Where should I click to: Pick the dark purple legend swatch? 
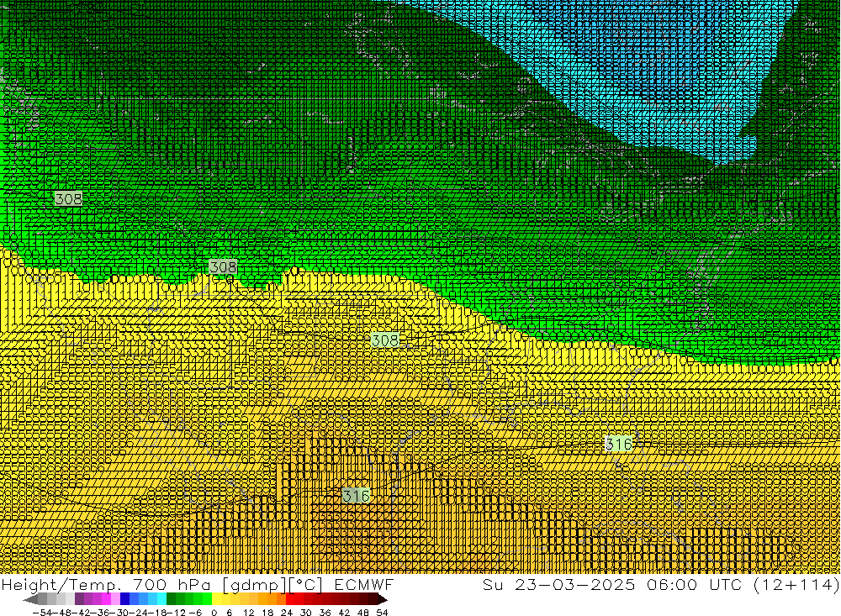pos(79,599)
